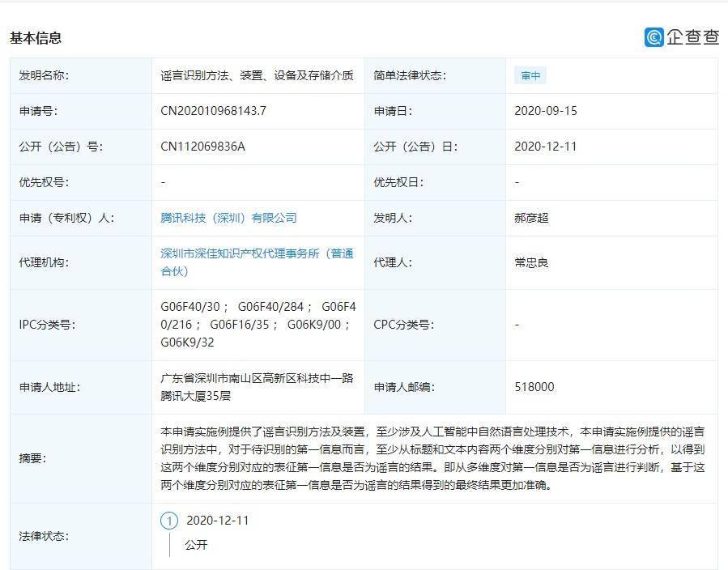Screen dimensions: 728x570
Task: Click the numbered 1 timeline circle
Action: click(169, 521)
